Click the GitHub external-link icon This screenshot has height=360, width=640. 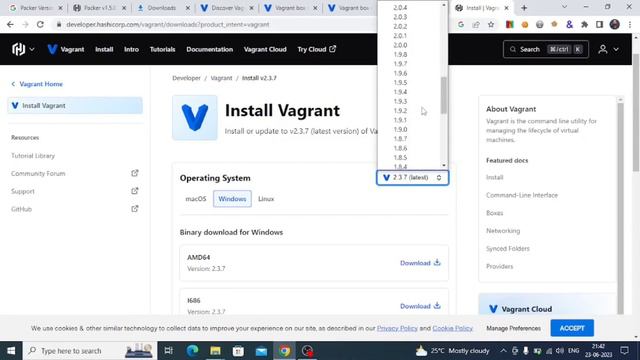pyautogui.click(x=135, y=209)
